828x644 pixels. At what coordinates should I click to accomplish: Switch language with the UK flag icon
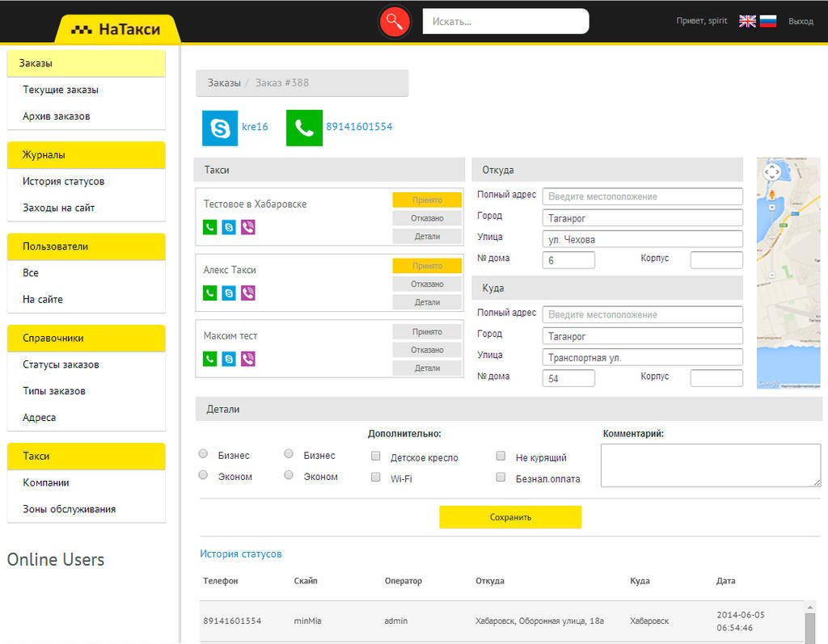pos(747,21)
